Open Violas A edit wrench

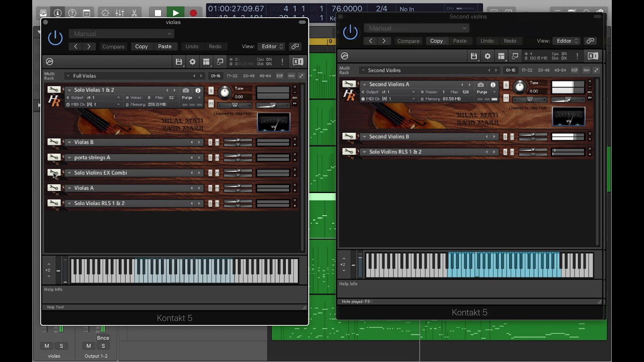54,188
